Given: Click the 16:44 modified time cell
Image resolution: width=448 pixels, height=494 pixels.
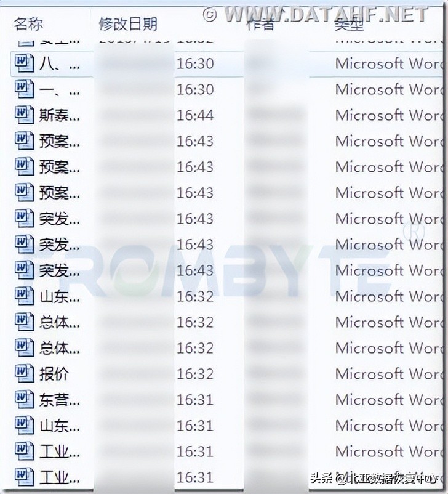Looking at the screenshot, I should (195, 115).
